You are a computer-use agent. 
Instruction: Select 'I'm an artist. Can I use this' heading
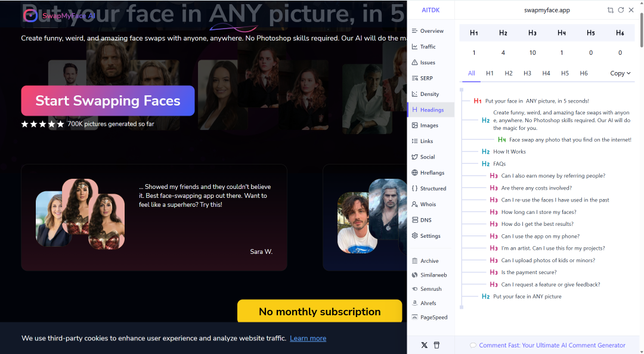pyautogui.click(x=553, y=248)
